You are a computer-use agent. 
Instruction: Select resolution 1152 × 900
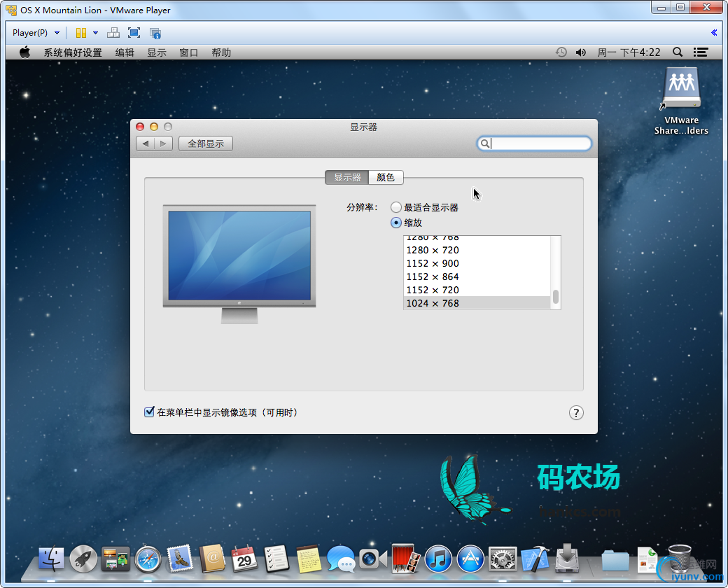477,263
